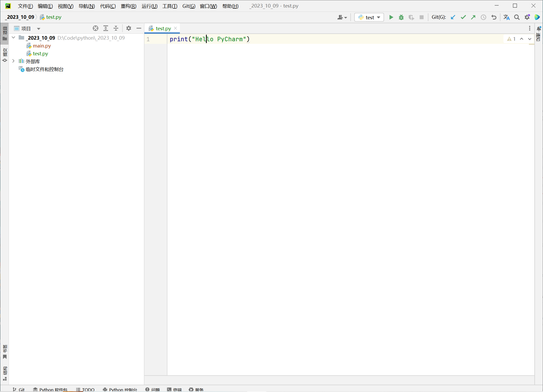543x392 pixels.
Task: Open the Git tool window at bottom
Action: (19, 389)
